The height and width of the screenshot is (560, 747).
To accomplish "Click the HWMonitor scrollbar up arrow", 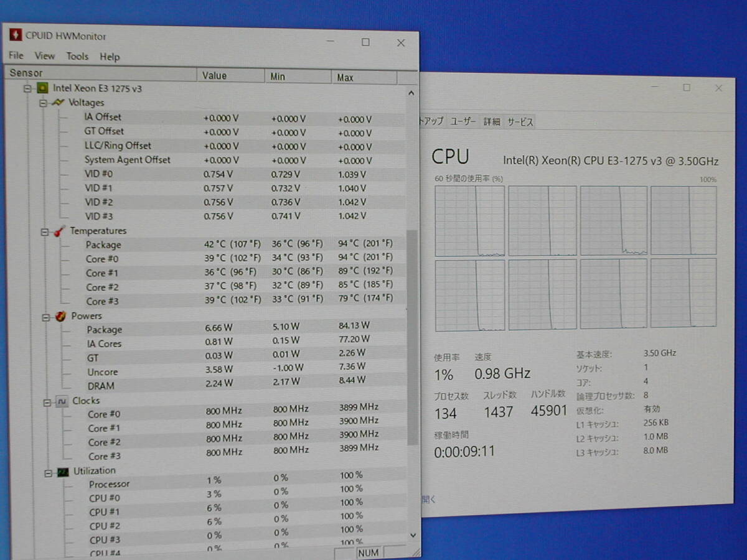I will [x=411, y=93].
